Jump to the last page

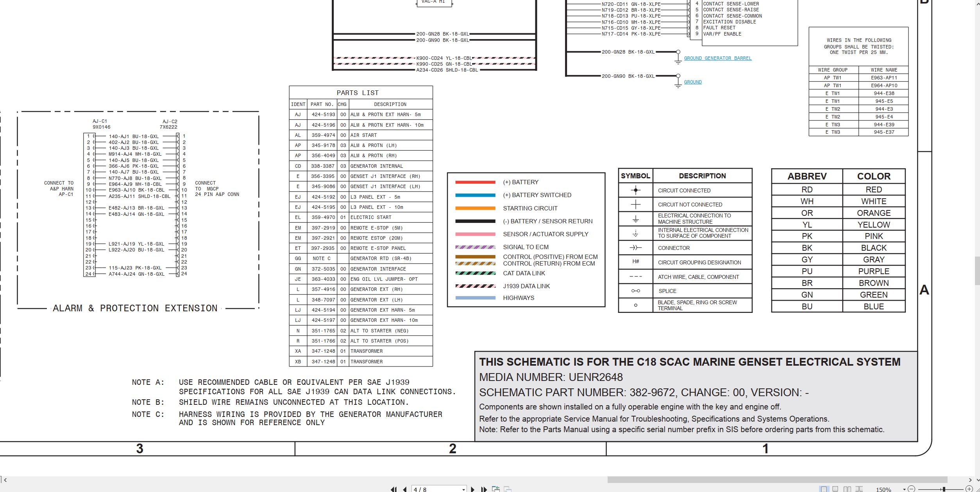[x=484, y=489]
